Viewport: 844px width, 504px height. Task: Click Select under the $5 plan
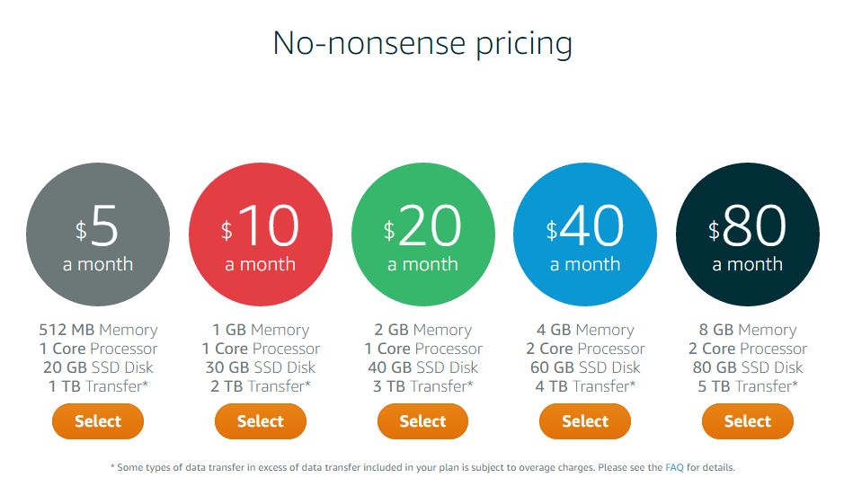pos(98,421)
